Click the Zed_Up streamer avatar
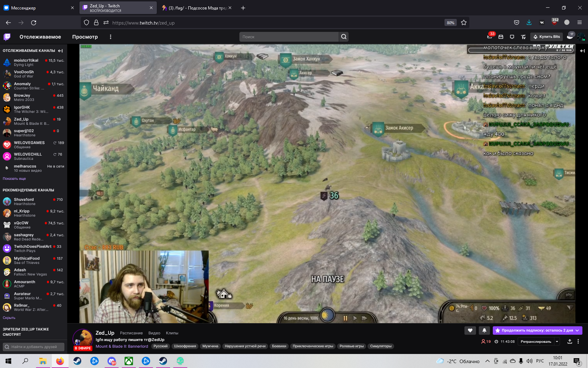The image size is (588, 368). pos(83,339)
